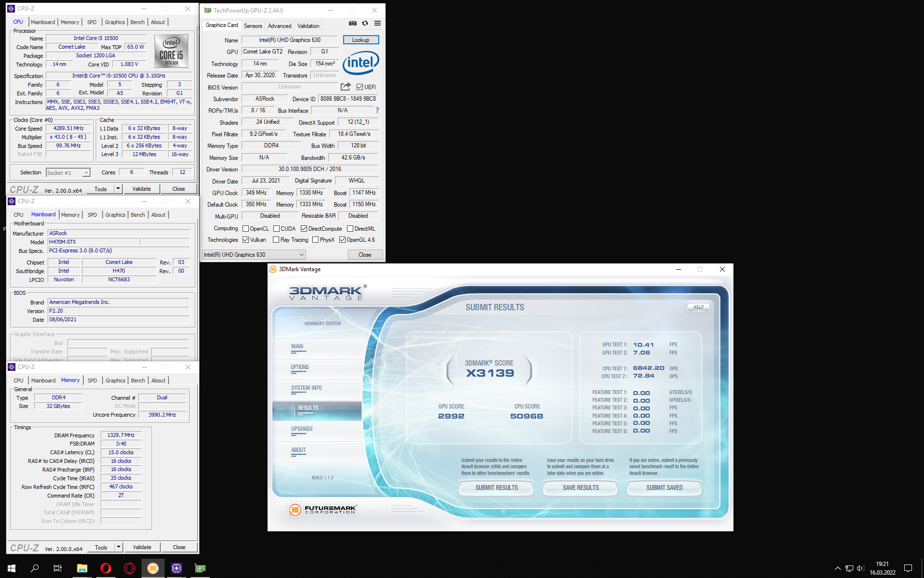Toggle the DirectCompute checkbox
This screenshot has width=924, height=578.
coord(304,228)
